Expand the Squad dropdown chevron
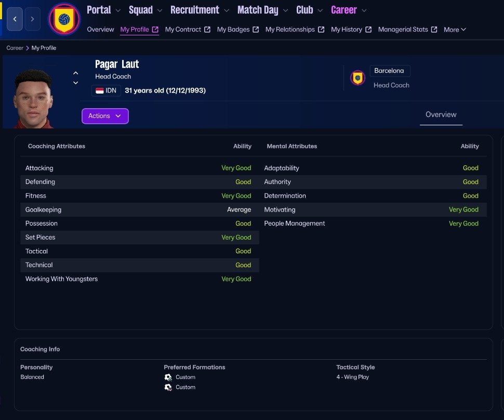This screenshot has height=420, width=504. click(x=160, y=10)
